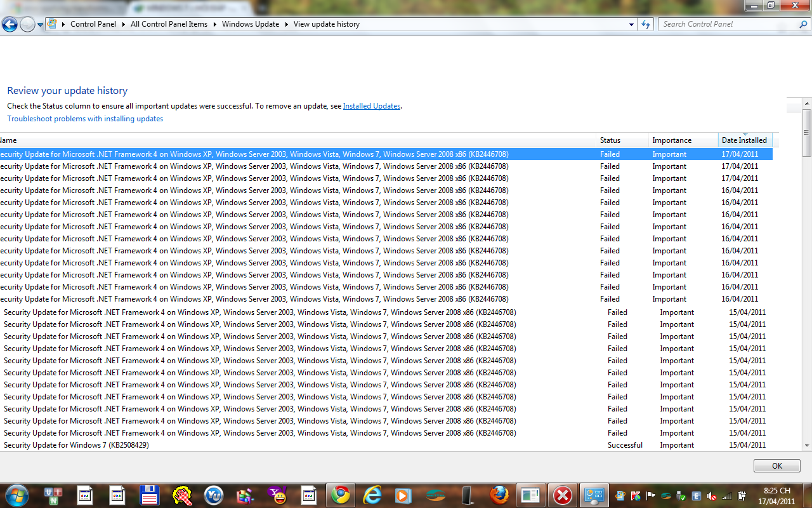Open Windows Media Player from taskbar
Image resolution: width=812 pixels, height=508 pixels.
(x=403, y=495)
